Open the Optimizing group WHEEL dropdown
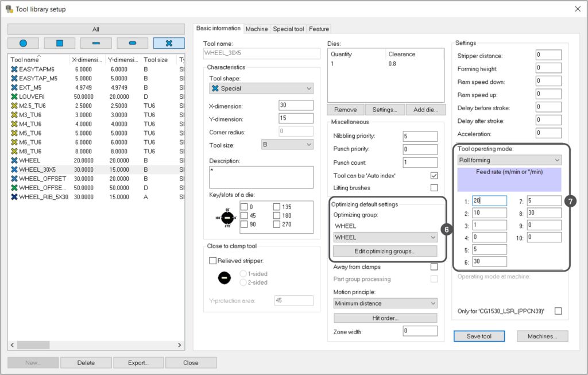The height and width of the screenshot is (375, 588). tap(385, 237)
